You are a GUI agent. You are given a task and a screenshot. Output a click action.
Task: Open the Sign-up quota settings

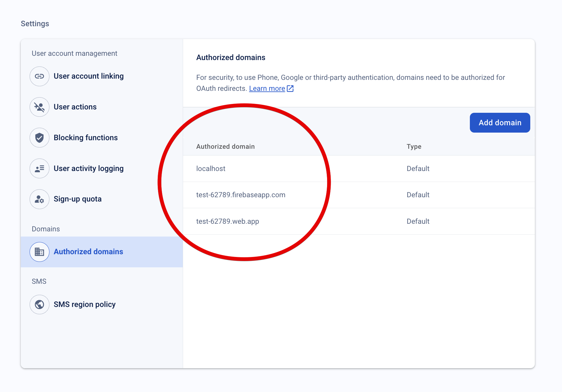pos(77,199)
